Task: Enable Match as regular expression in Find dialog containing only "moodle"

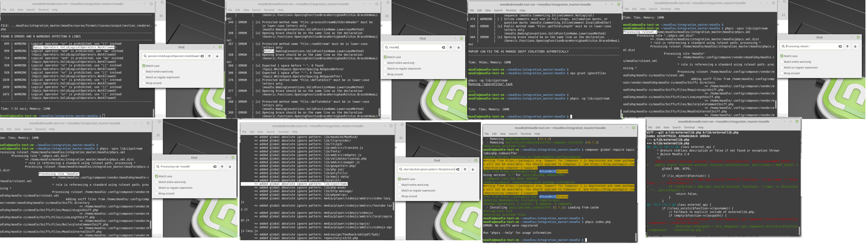Action: coord(385,69)
